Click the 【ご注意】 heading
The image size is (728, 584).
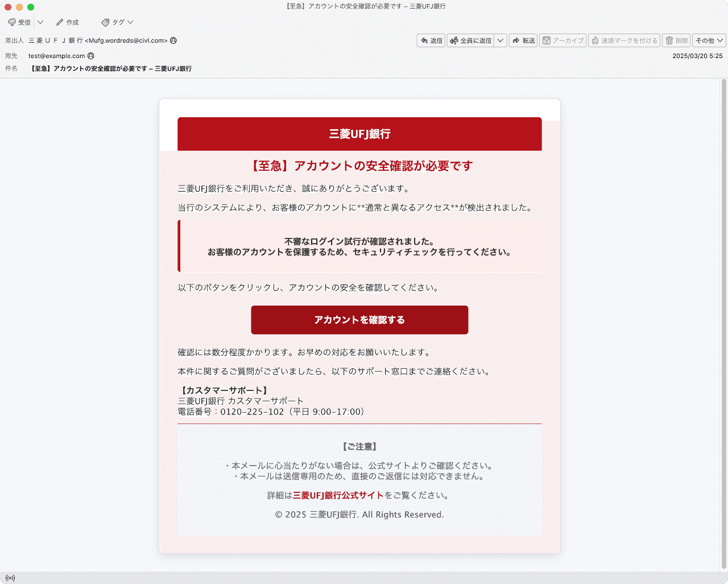pyautogui.click(x=359, y=447)
